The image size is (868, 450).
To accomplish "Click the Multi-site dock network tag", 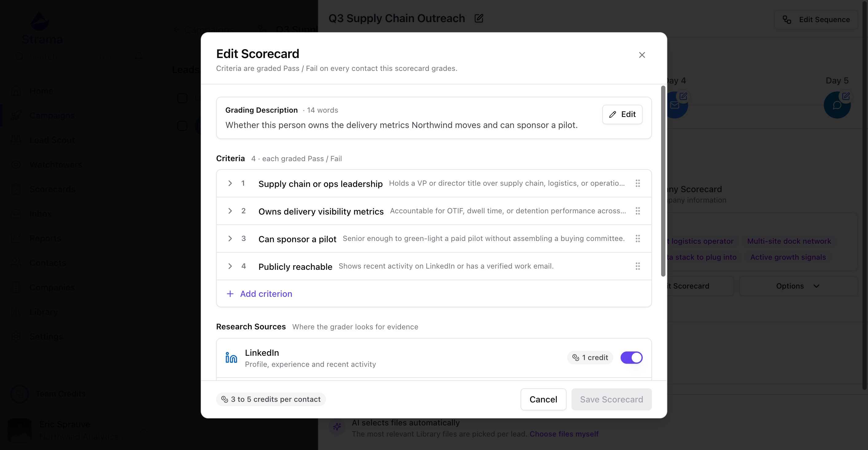I will tap(789, 241).
